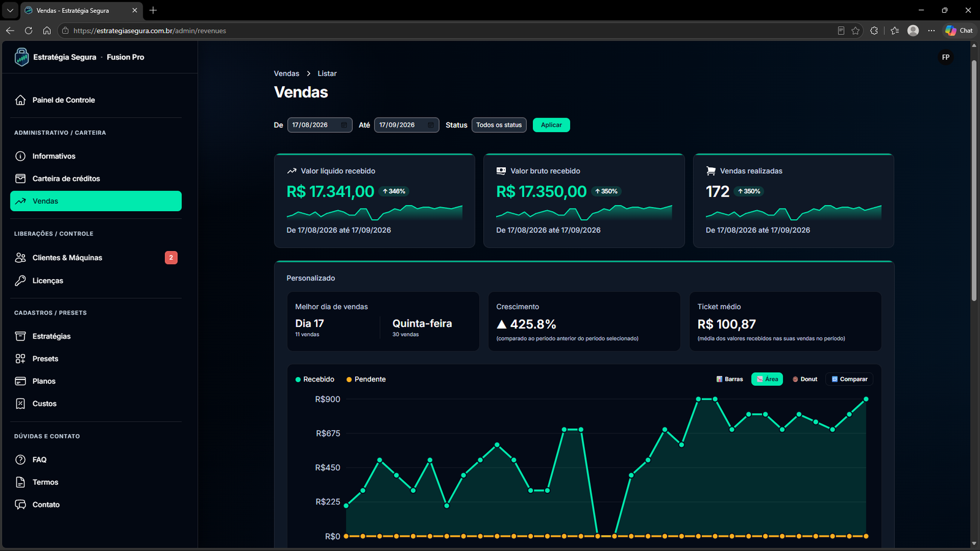The width and height of the screenshot is (980, 551).
Task: Open Termos document icon
Action: coord(20,482)
